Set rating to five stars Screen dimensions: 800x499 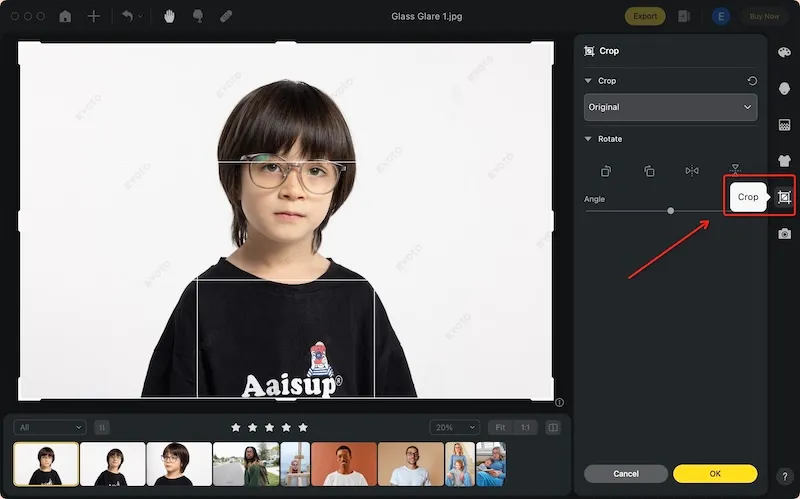click(303, 427)
